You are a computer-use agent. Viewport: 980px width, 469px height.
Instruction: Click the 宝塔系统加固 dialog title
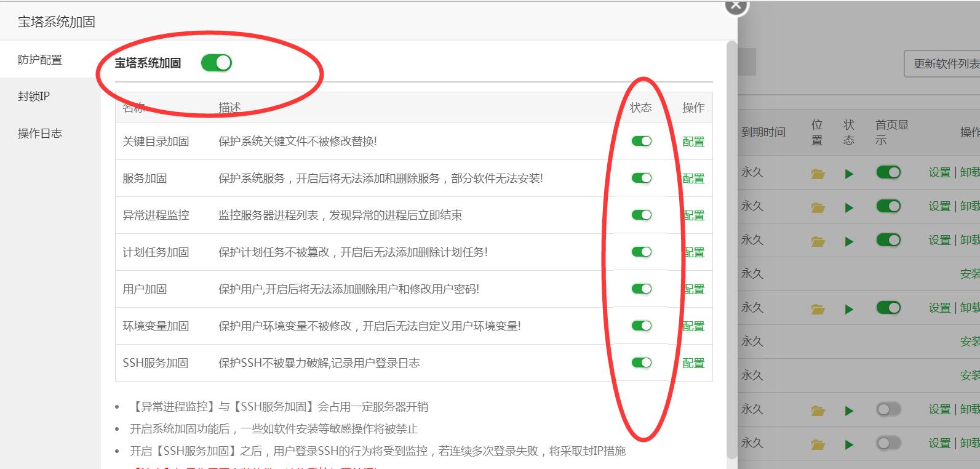pos(56,22)
